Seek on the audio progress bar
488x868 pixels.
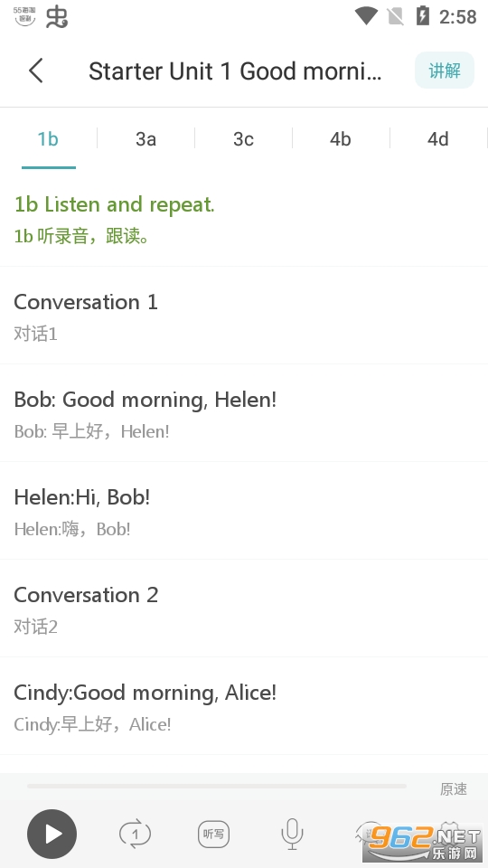(216, 786)
